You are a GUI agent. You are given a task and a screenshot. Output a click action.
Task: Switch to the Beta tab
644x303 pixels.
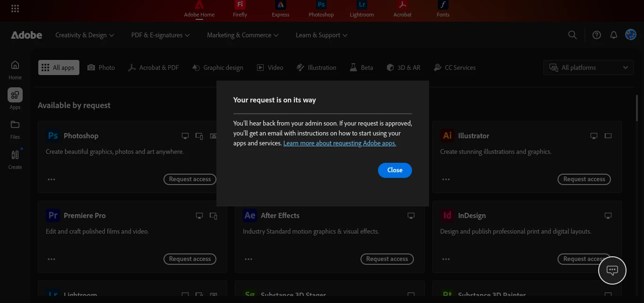[361, 67]
